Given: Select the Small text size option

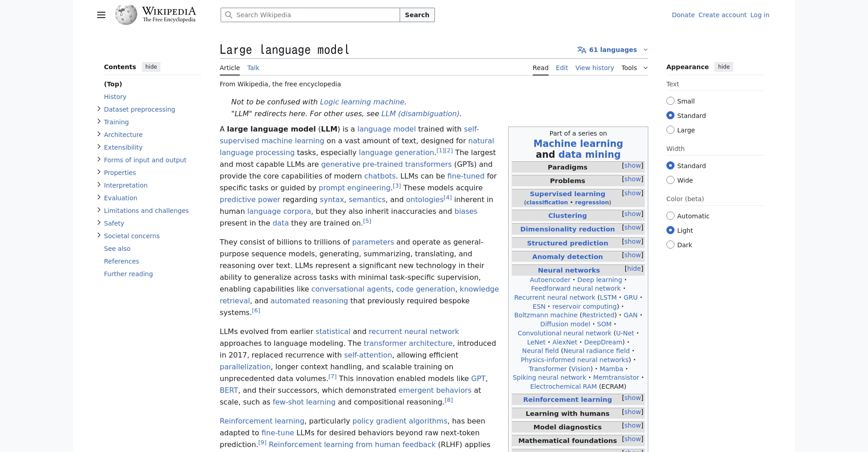Looking at the screenshot, I should [x=670, y=101].
